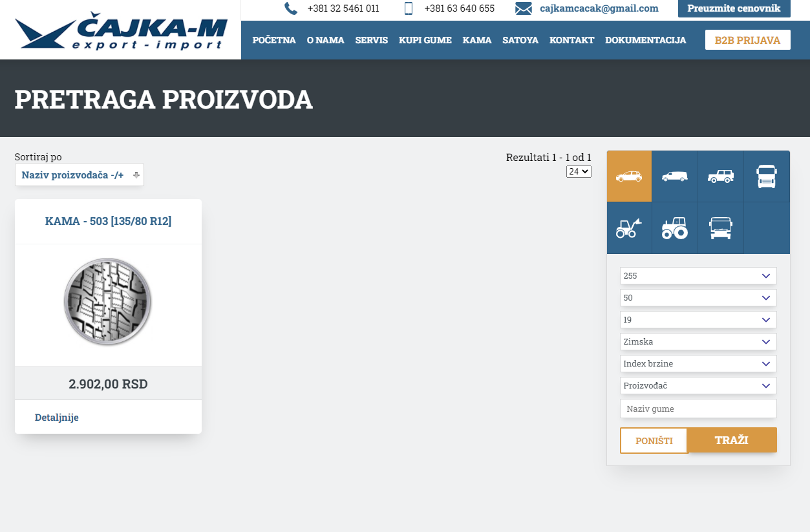Screen dimensions: 810x532
Task: Select the delivery van vehicle icon
Action: click(675, 176)
